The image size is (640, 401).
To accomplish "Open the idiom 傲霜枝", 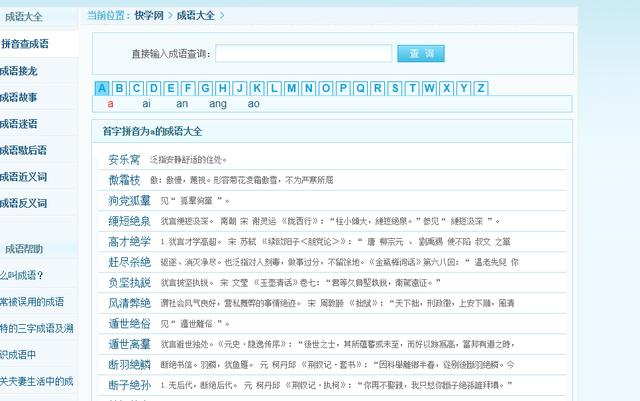I will point(124,180).
